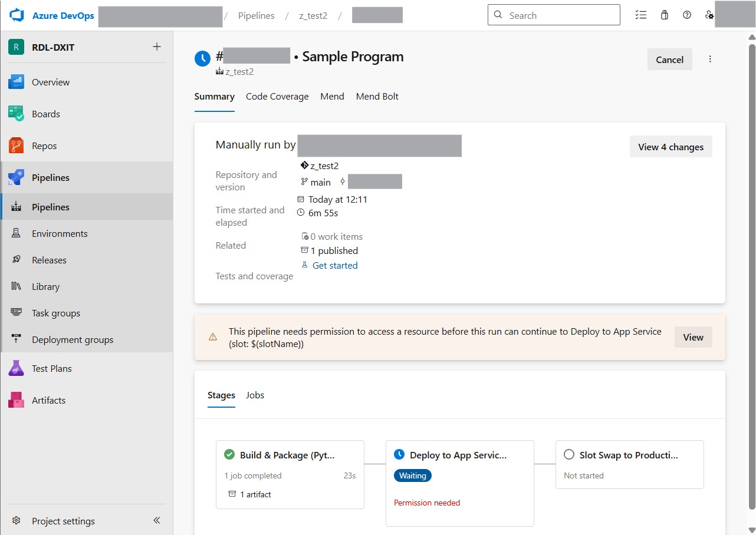
Task: Click View in the permission banner
Action: (693, 337)
